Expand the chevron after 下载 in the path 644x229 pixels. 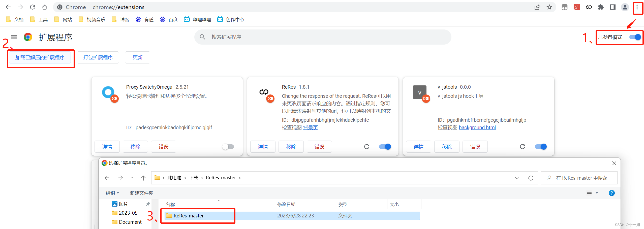[202, 178]
